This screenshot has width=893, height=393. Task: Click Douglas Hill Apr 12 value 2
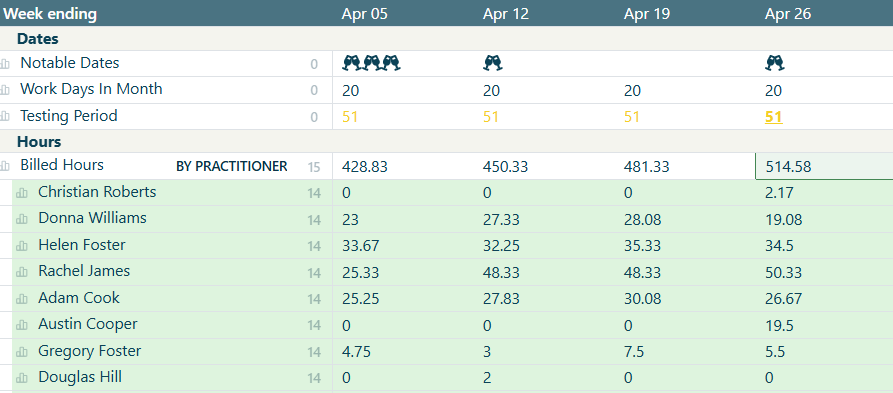[487, 379]
